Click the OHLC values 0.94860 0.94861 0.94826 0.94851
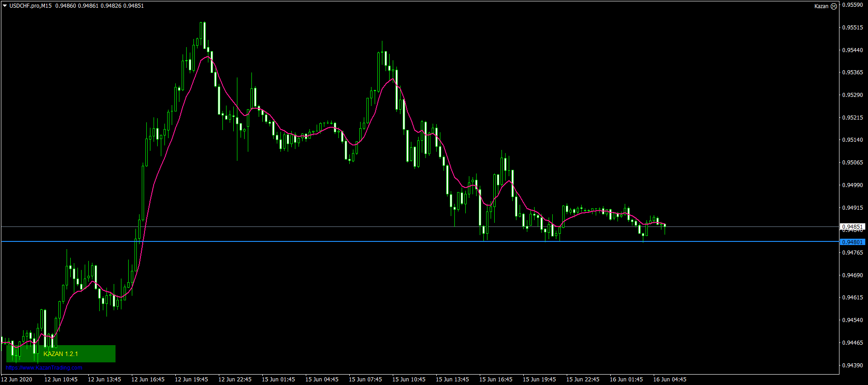The width and height of the screenshot is (868, 385). click(x=100, y=6)
